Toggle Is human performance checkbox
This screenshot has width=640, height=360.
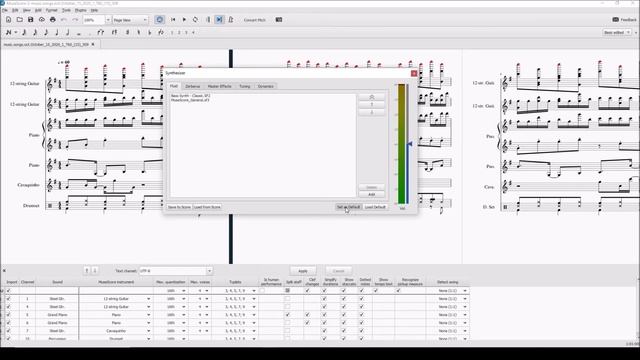click(x=262, y=291)
